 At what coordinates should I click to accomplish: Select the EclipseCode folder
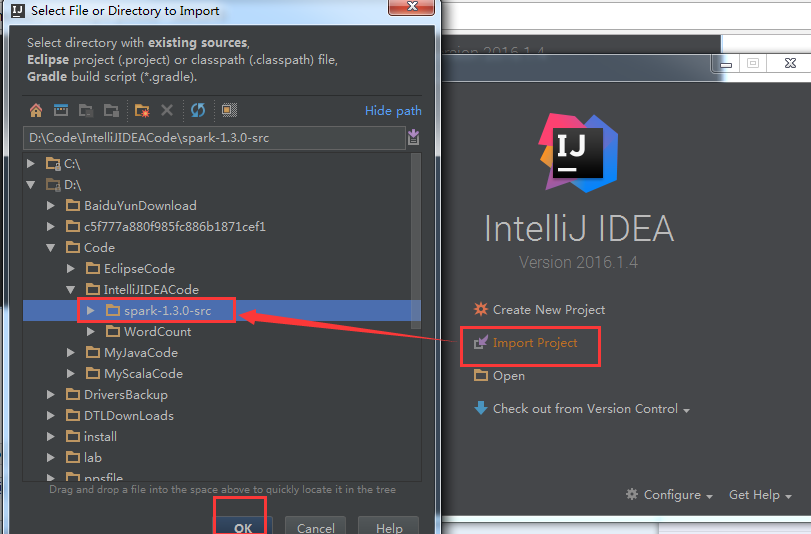pos(130,269)
